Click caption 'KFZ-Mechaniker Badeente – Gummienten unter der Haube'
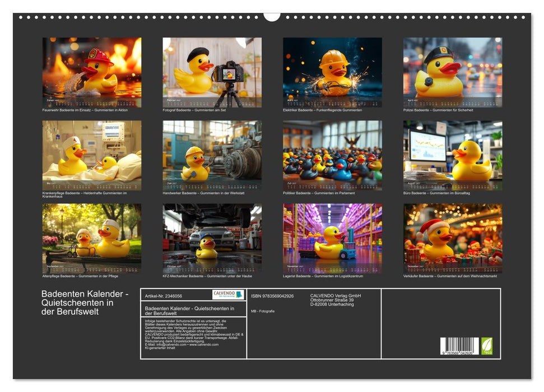Viewport: 544px width, 392px height. (x=207, y=276)
